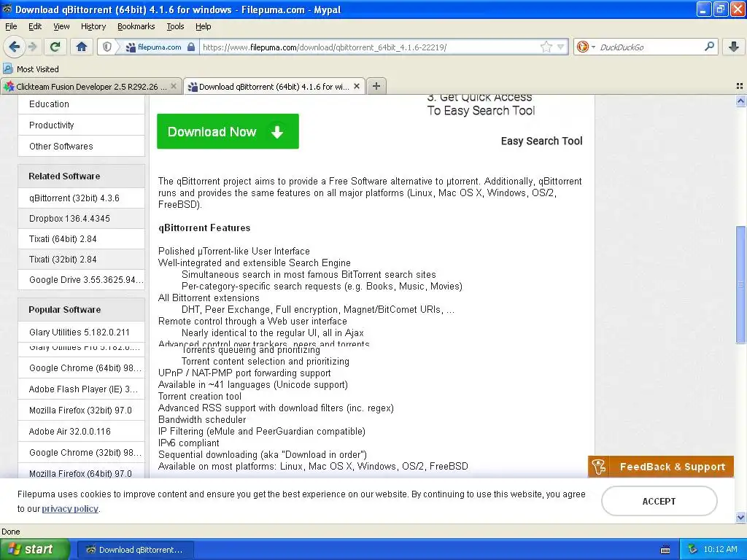747x560 pixels.
Task: Click page scrollbar up arrow
Action: 740,101
